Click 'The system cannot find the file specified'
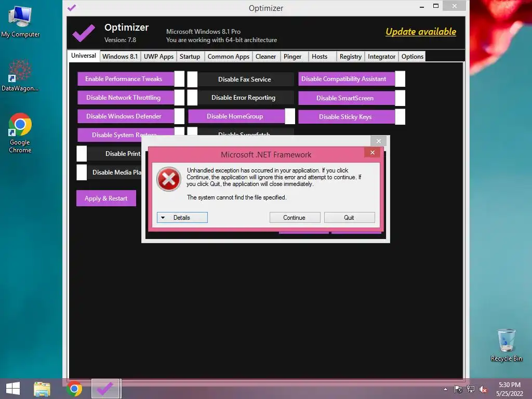 pyautogui.click(x=237, y=197)
